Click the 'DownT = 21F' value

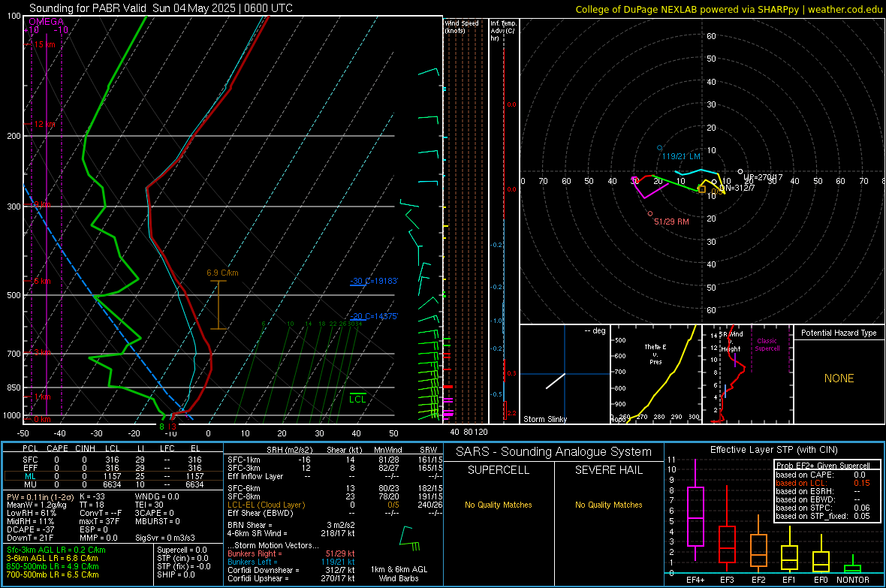pos(30,538)
